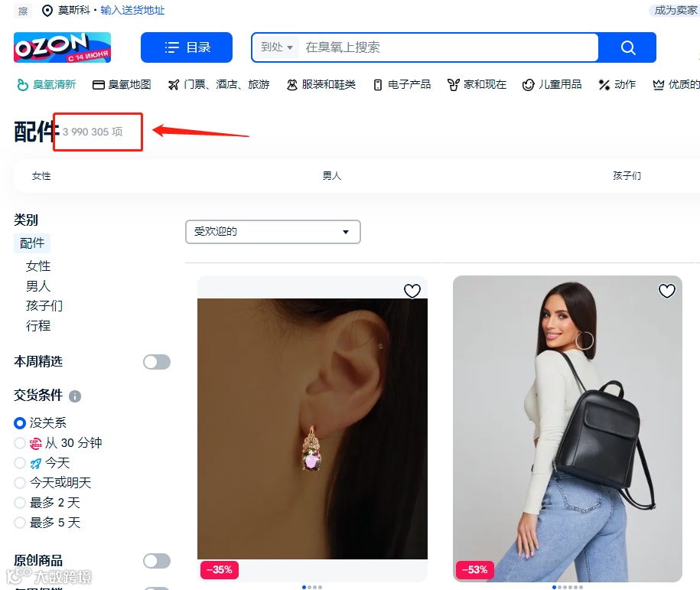Open the 受欢迎的 sort dropdown
The height and width of the screenshot is (590, 700).
pyautogui.click(x=273, y=232)
